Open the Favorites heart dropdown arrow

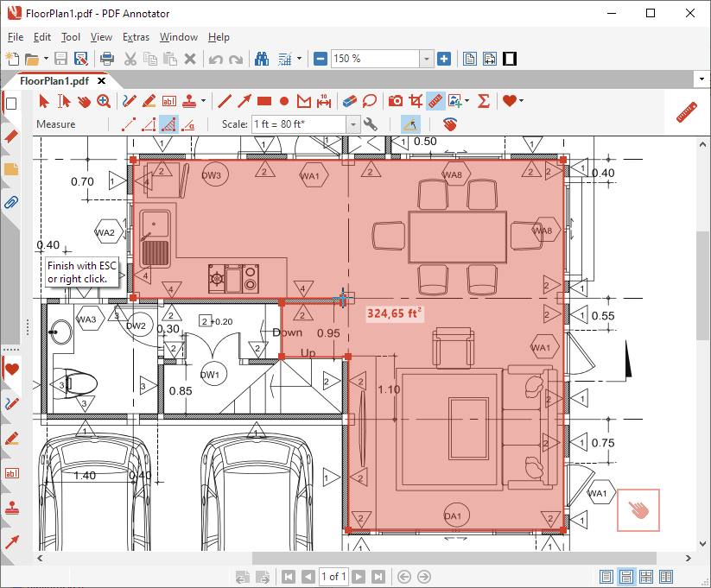tap(522, 101)
